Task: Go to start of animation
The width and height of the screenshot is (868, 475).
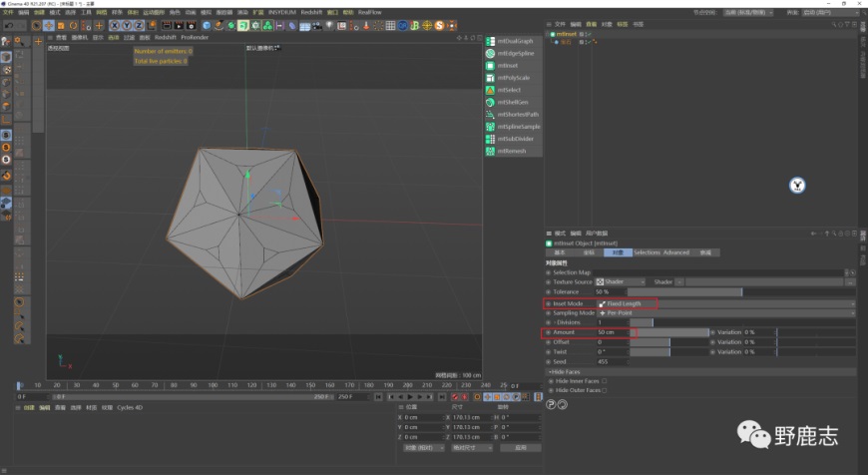Action: pos(379,397)
